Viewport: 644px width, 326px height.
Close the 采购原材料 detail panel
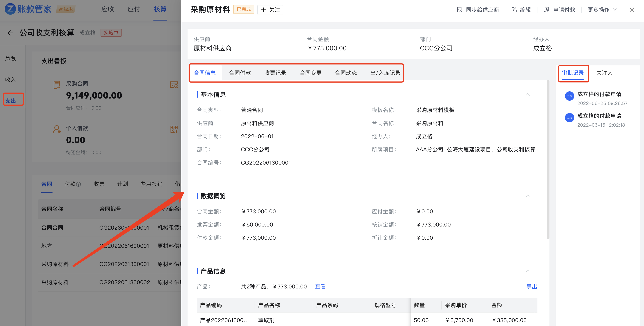[x=632, y=10]
